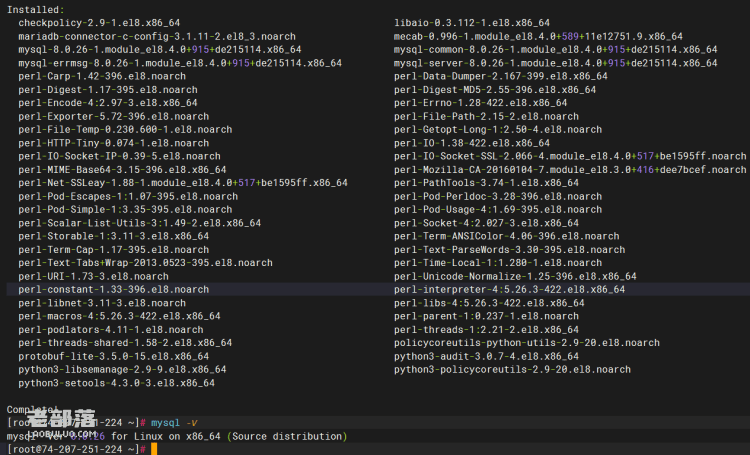Click perl-libnet-3.11-3.el8.noarch
Screen dimensions: 750x455
pos(102,303)
